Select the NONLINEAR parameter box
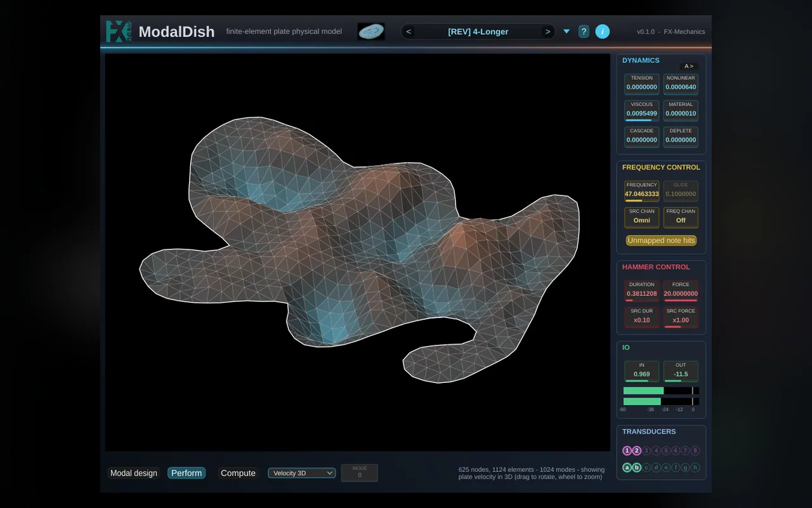Image resolution: width=812 pixels, height=508 pixels. coord(681,84)
